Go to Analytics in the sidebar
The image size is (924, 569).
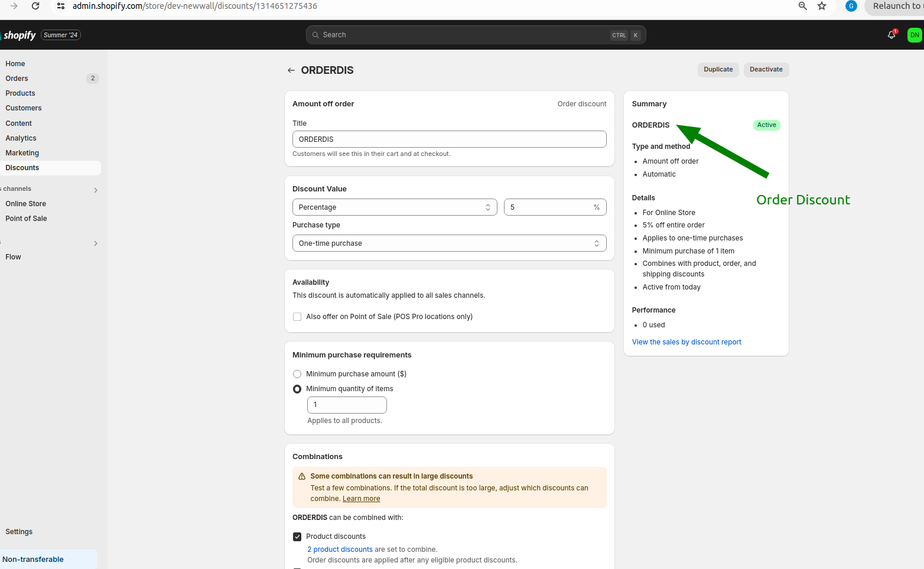[x=21, y=138]
